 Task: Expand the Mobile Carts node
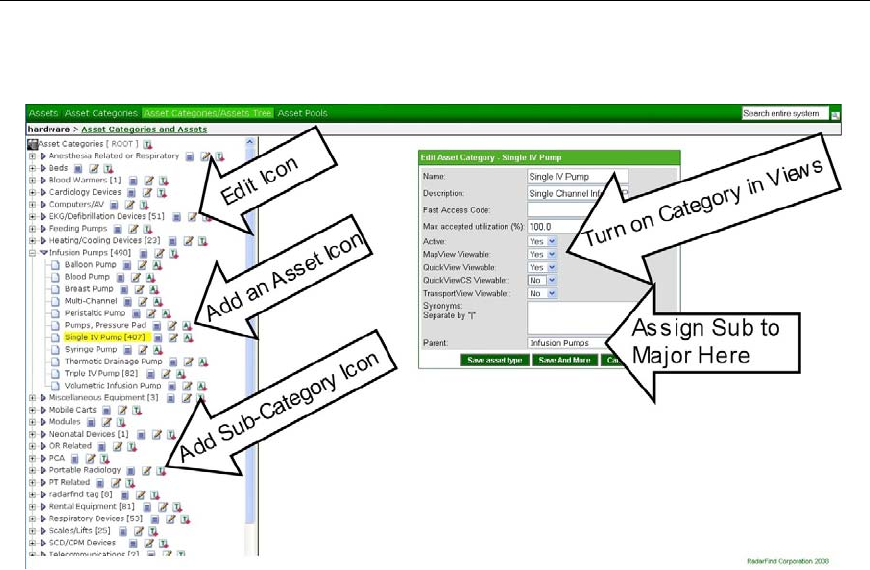tap(32, 410)
